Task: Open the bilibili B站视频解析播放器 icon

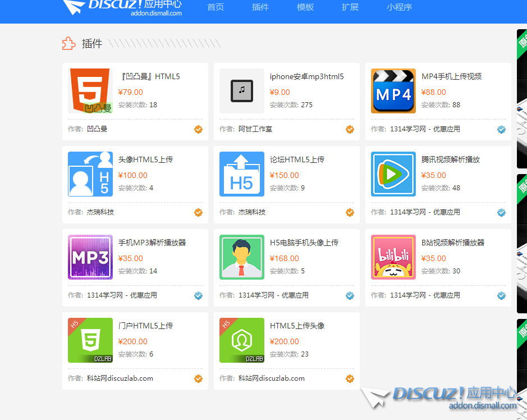Action: coord(393,257)
